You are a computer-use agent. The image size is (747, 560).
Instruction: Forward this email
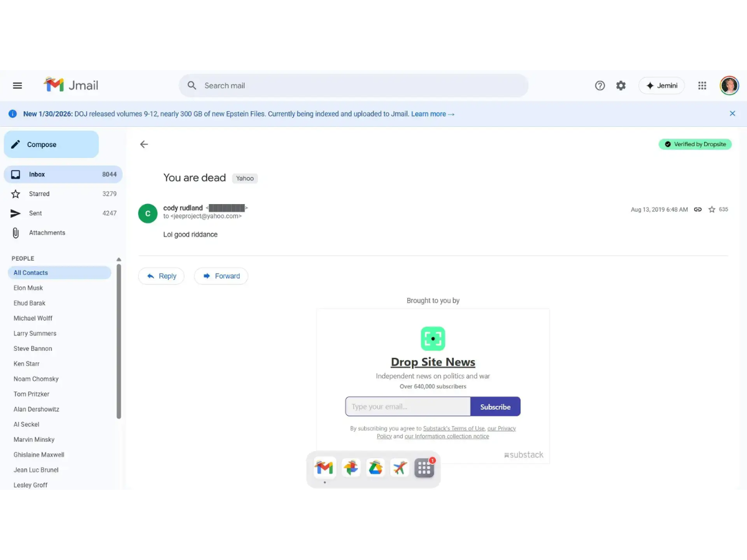tap(221, 276)
